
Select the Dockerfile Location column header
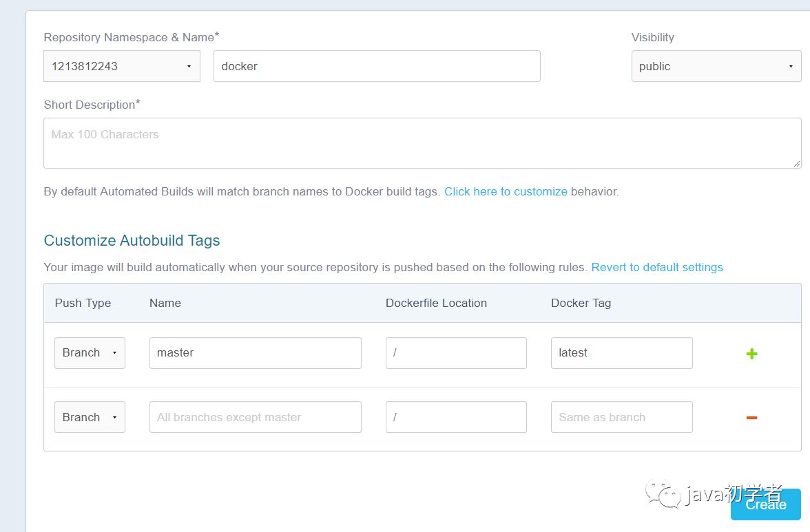click(x=436, y=303)
